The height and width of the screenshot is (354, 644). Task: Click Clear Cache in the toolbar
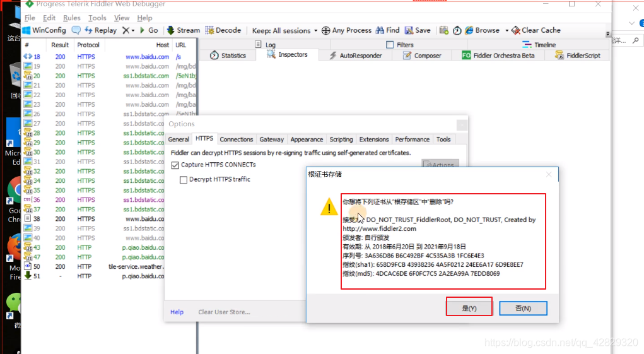[536, 30]
